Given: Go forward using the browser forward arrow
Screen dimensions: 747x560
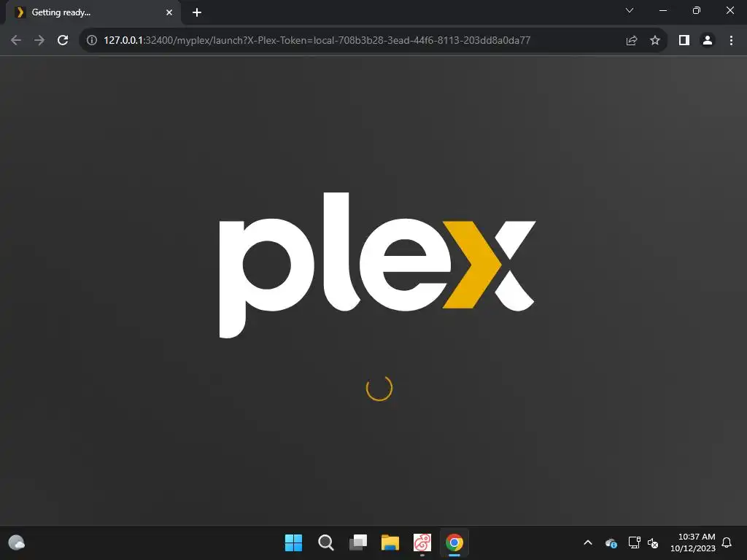Looking at the screenshot, I should click(39, 40).
